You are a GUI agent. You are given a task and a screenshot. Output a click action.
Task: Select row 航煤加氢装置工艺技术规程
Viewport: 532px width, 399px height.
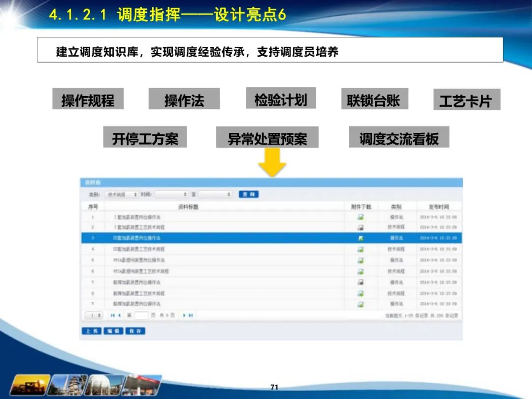pyautogui.click(x=271, y=293)
